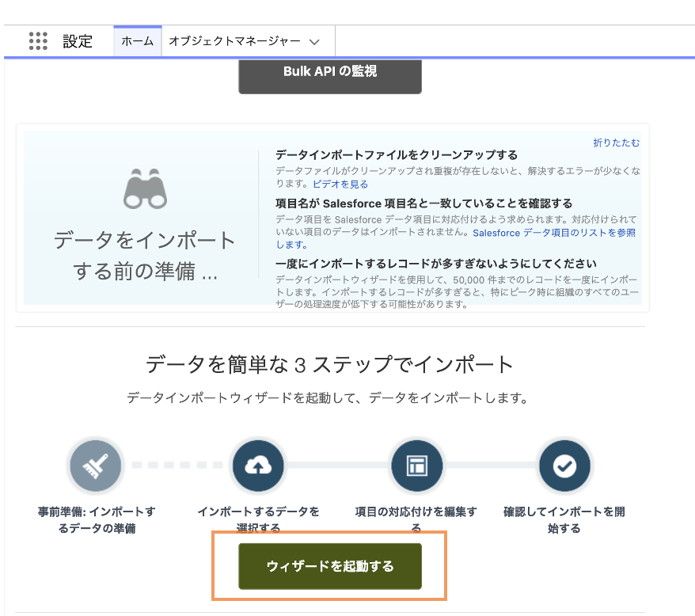
Task: Expand the オブジェクトマネージャー dropdown chevron
Action: click(314, 42)
